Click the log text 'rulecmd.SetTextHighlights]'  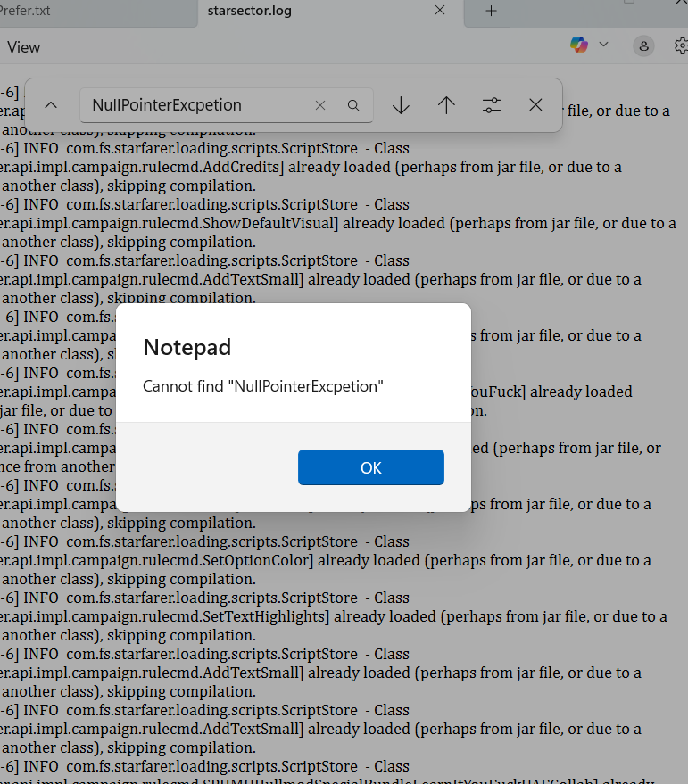coord(236,616)
